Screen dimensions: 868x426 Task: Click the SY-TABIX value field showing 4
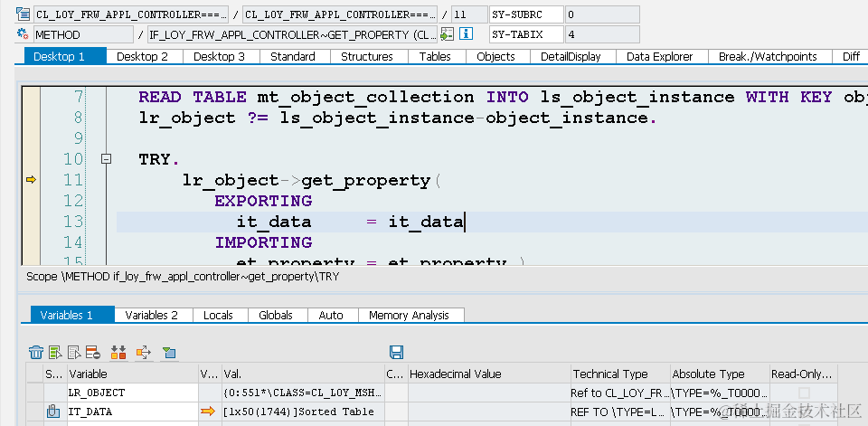(602, 34)
